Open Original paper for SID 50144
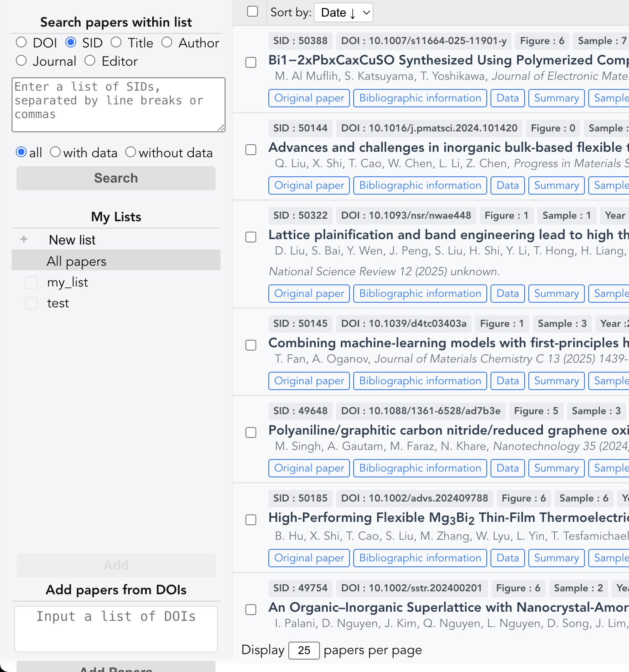This screenshot has height=672, width=629. [x=309, y=185]
